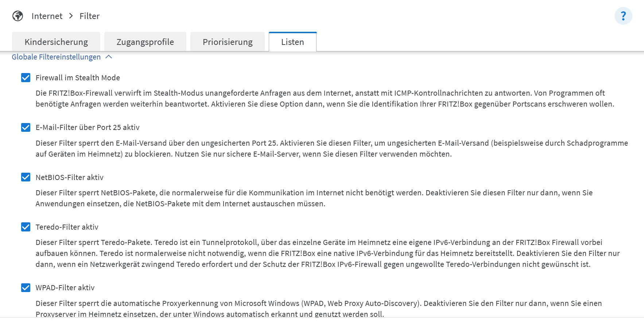Click the collapse chevron beside Globale Filtereinstellungen
The height and width of the screenshot is (322, 644).
109,57
